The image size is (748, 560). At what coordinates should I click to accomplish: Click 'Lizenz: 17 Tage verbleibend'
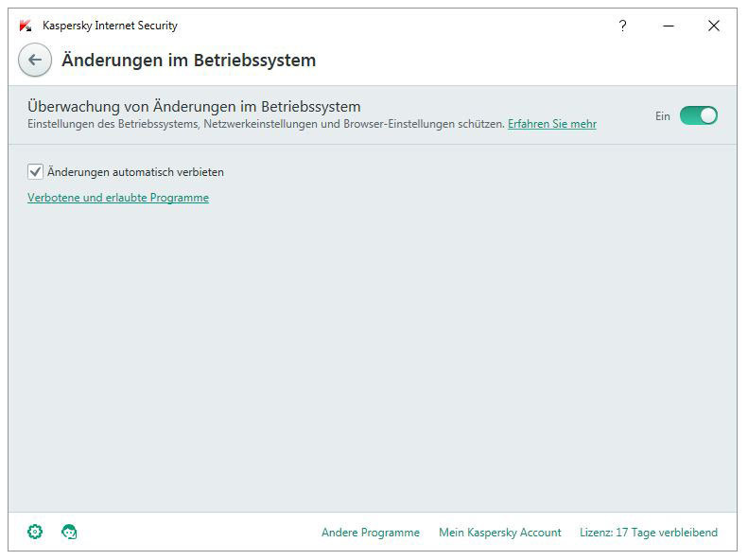click(649, 533)
